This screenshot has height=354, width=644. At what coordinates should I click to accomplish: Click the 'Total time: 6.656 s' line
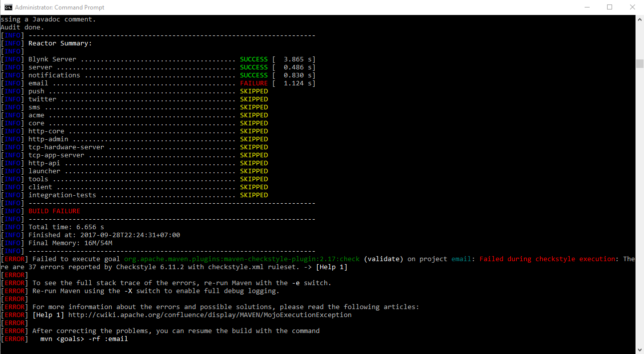coord(66,227)
